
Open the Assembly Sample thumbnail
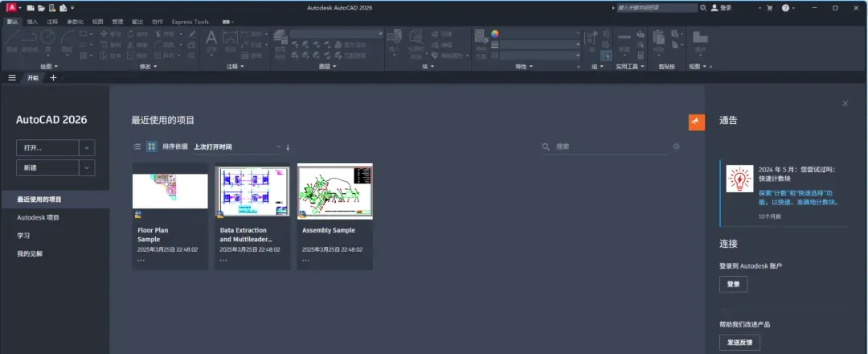click(335, 191)
